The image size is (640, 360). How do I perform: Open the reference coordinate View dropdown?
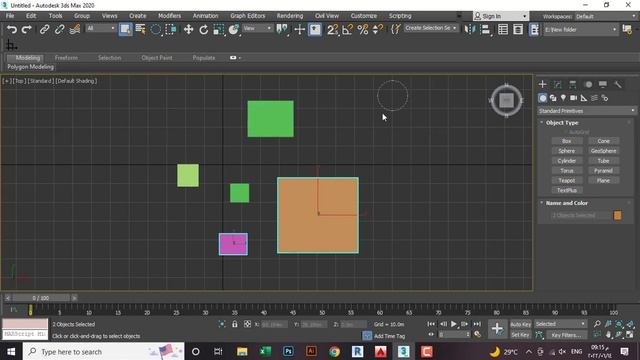[257, 28]
